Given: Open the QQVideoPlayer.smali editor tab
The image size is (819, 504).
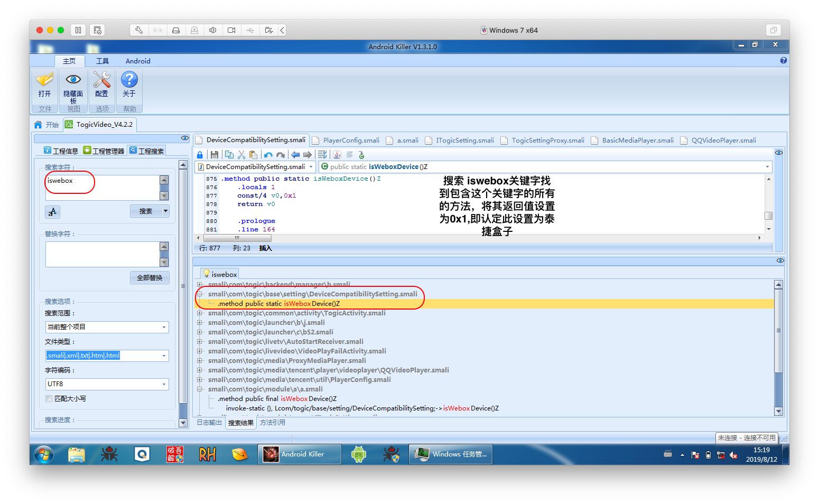Looking at the screenshot, I should 719,140.
